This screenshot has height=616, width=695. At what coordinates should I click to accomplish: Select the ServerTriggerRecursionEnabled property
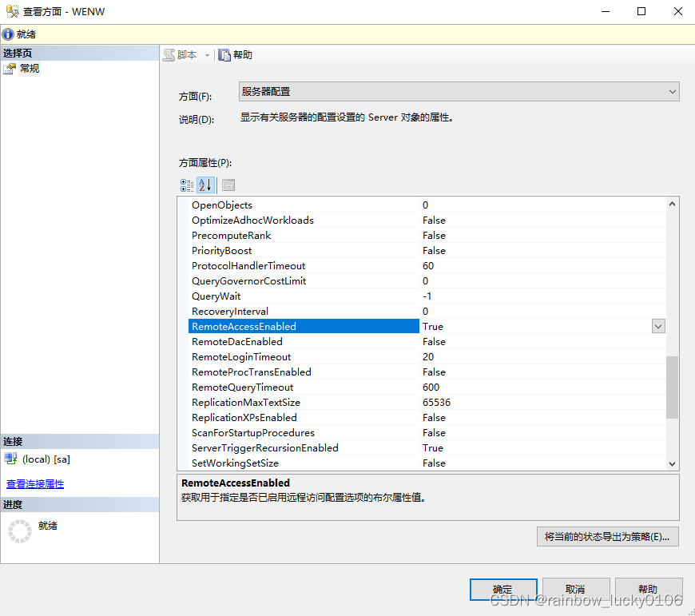pyautogui.click(x=427, y=448)
